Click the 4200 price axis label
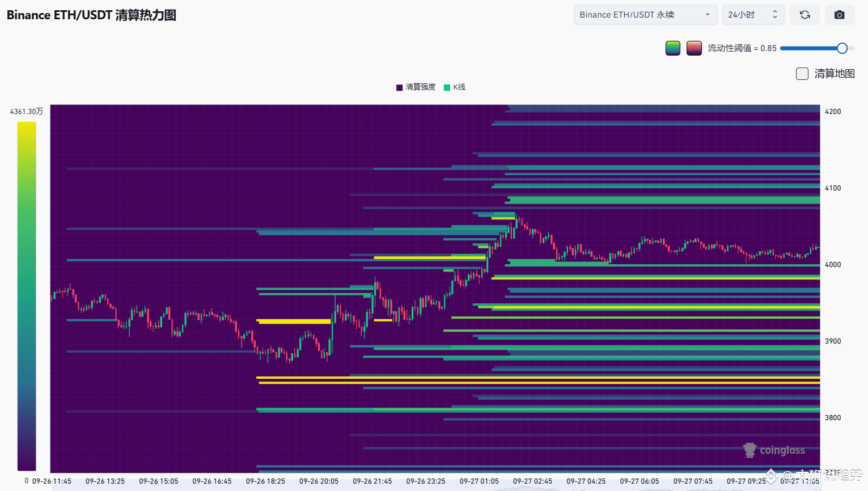Viewport: 868px width, 491px height. click(833, 112)
